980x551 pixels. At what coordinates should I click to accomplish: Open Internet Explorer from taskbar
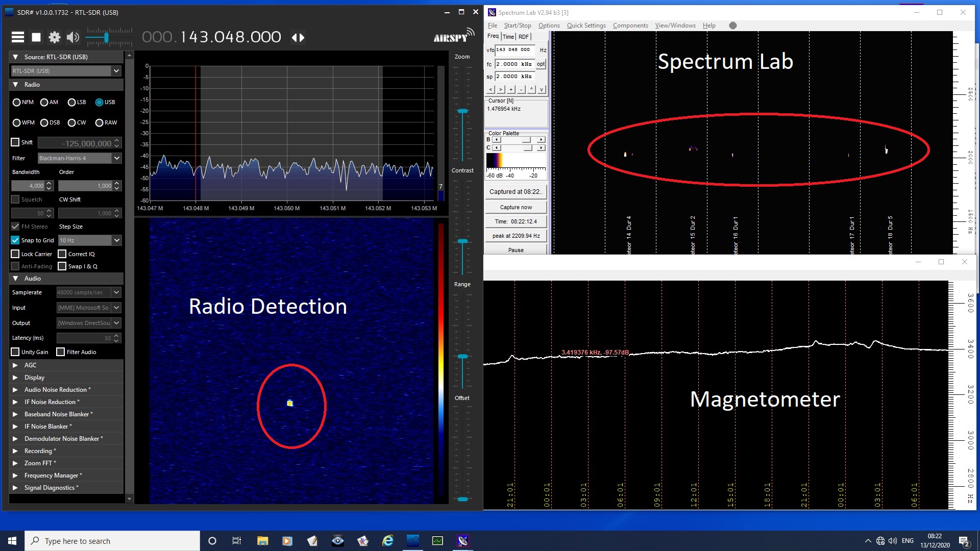(x=388, y=541)
